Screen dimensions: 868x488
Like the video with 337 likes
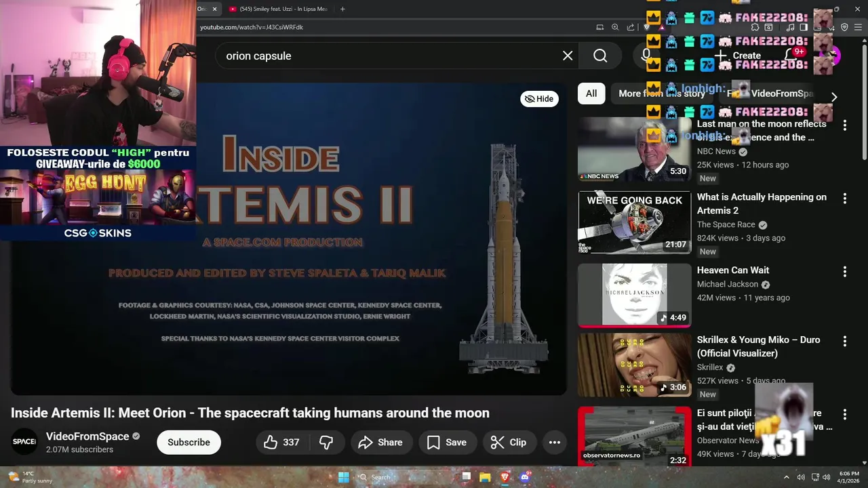tap(281, 442)
